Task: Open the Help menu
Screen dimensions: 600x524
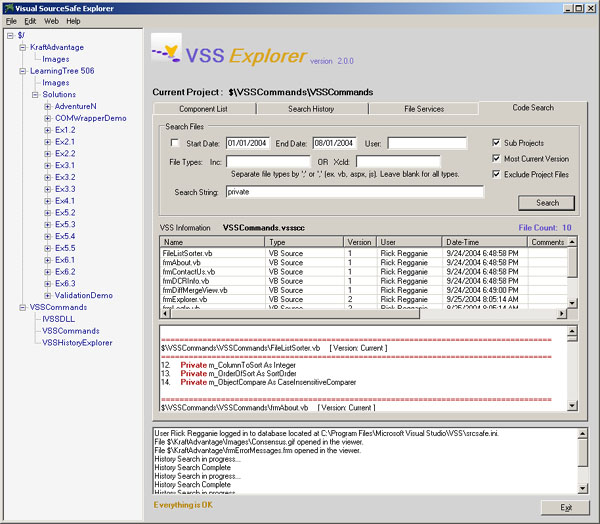Action: pyautogui.click(x=73, y=21)
